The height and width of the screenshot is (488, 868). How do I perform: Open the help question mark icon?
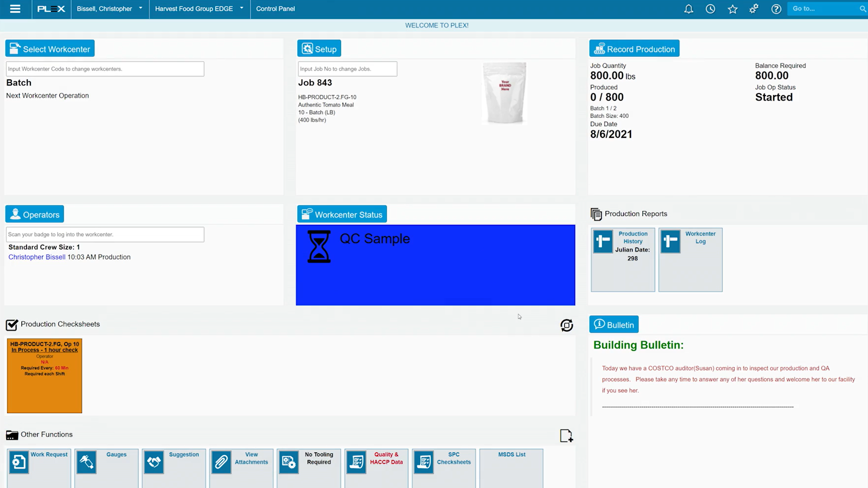[x=776, y=9]
